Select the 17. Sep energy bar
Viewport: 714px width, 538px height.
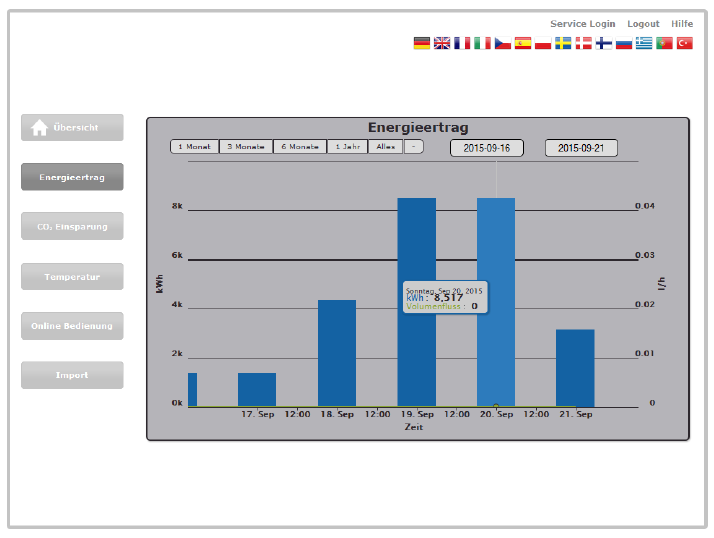click(x=257, y=389)
